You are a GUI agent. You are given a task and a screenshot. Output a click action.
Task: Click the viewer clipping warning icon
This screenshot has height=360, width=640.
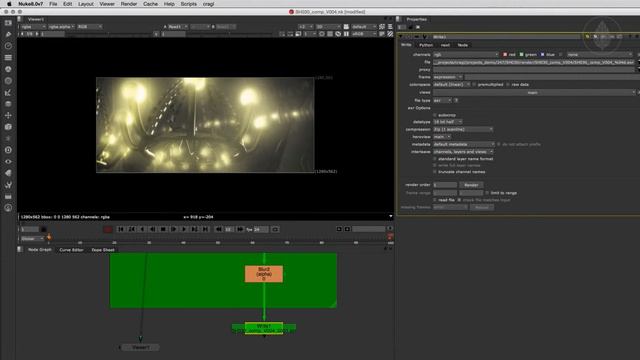[x=338, y=34]
